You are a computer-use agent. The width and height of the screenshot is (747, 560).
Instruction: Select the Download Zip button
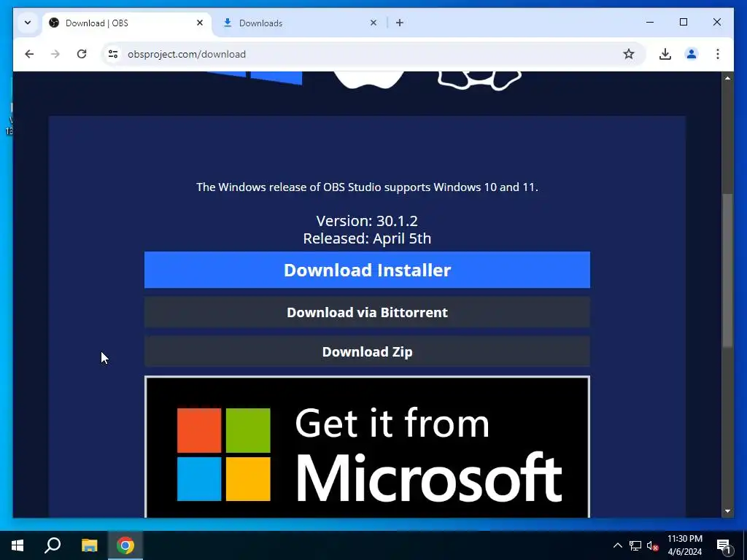(x=367, y=352)
